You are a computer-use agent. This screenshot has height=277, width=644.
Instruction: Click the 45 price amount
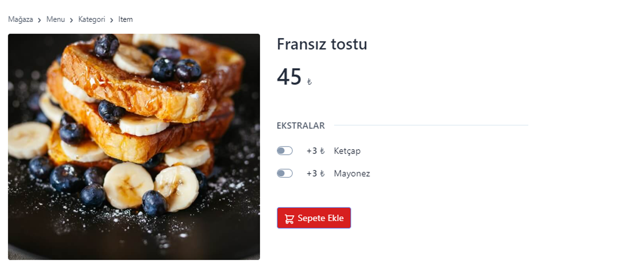click(289, 76)
